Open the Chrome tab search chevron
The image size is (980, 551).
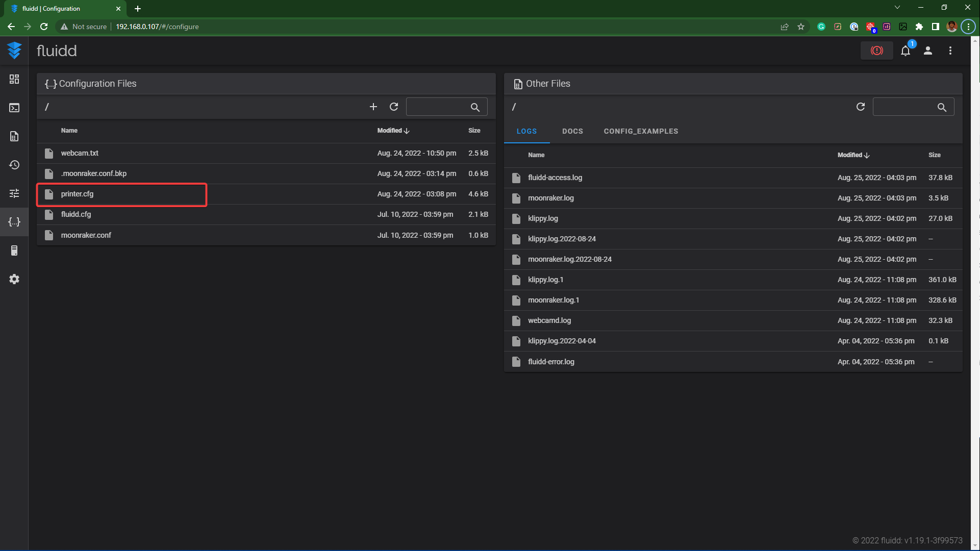pyautogui.click(x=897, y=8)
